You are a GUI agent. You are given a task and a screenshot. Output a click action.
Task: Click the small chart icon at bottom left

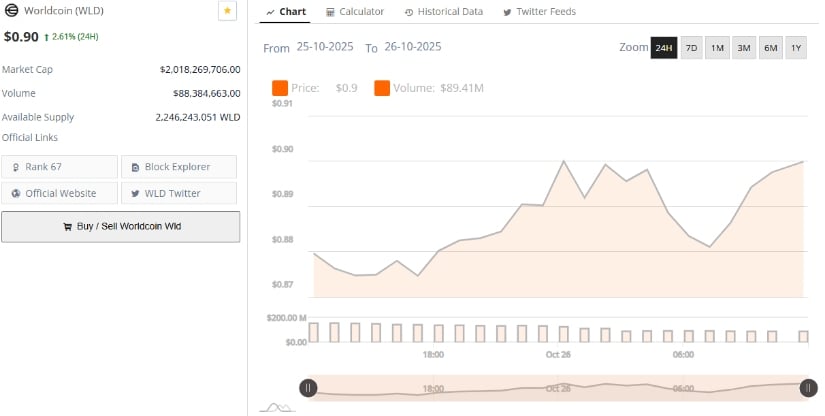coord(276,407)
